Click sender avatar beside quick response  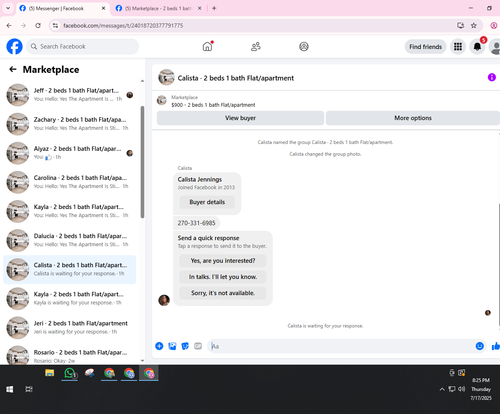[164, 300]
